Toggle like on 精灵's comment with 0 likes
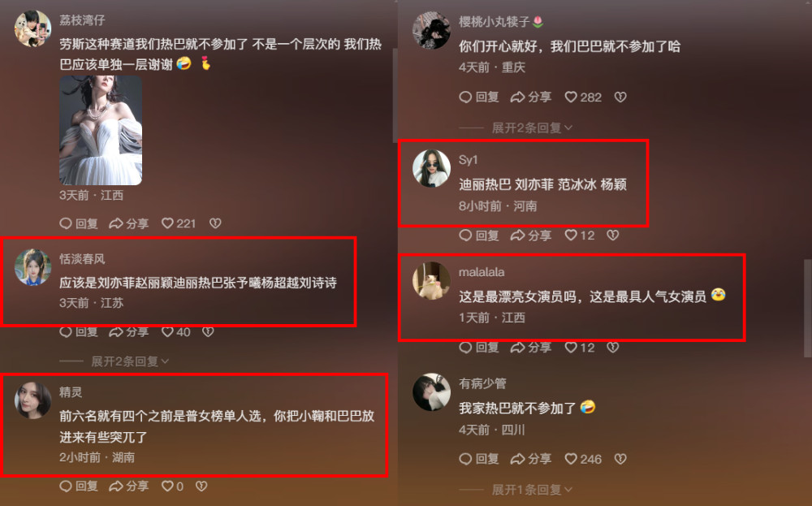812x506 pixels. coord(172,487)
